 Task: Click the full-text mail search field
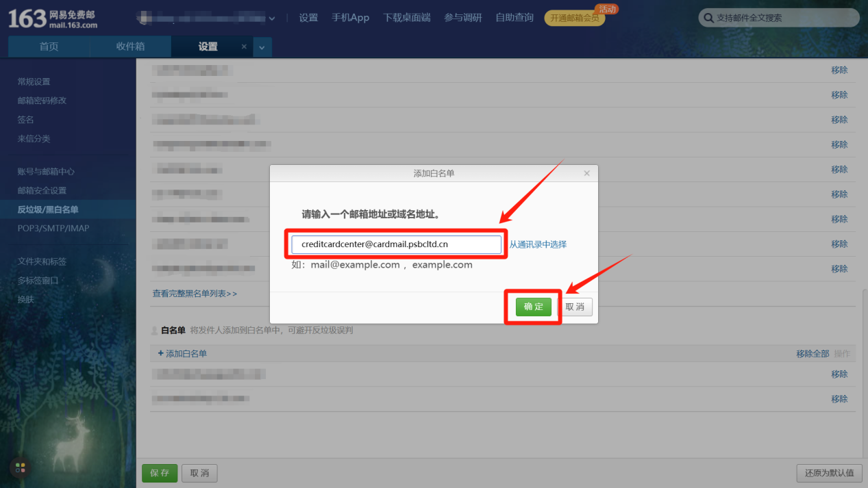pos(779,18)
